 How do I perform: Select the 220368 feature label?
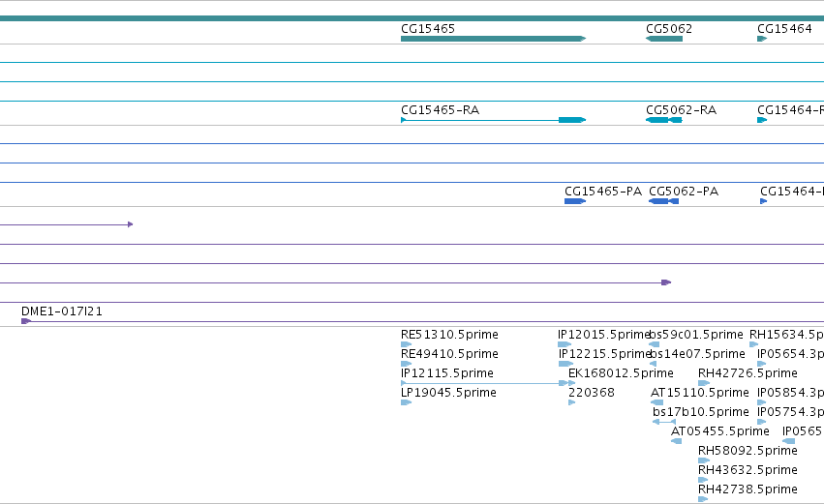(592, 393)
